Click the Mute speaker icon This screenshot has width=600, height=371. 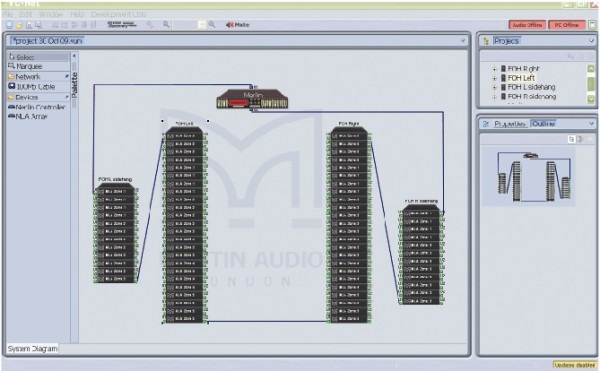(229, 25)
